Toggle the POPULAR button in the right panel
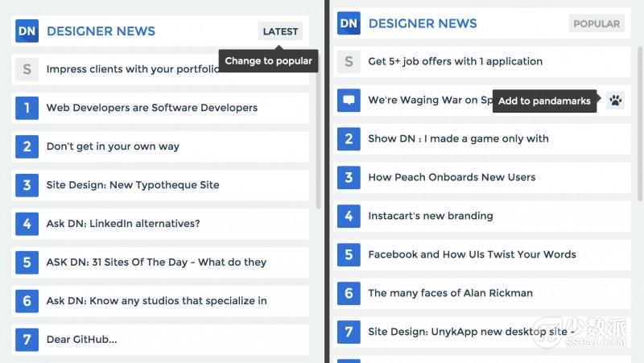This screenshot has width=644, height=363. coord(597,23)
